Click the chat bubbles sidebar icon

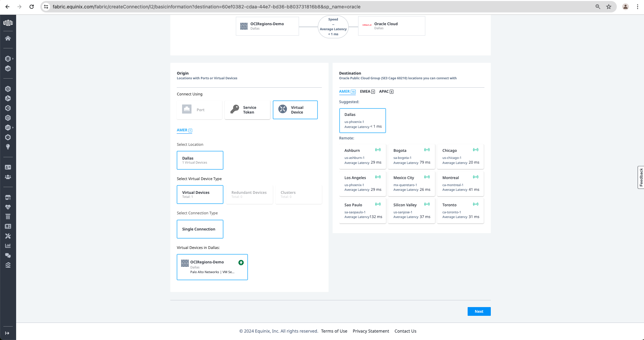click(x=8, y=255)
